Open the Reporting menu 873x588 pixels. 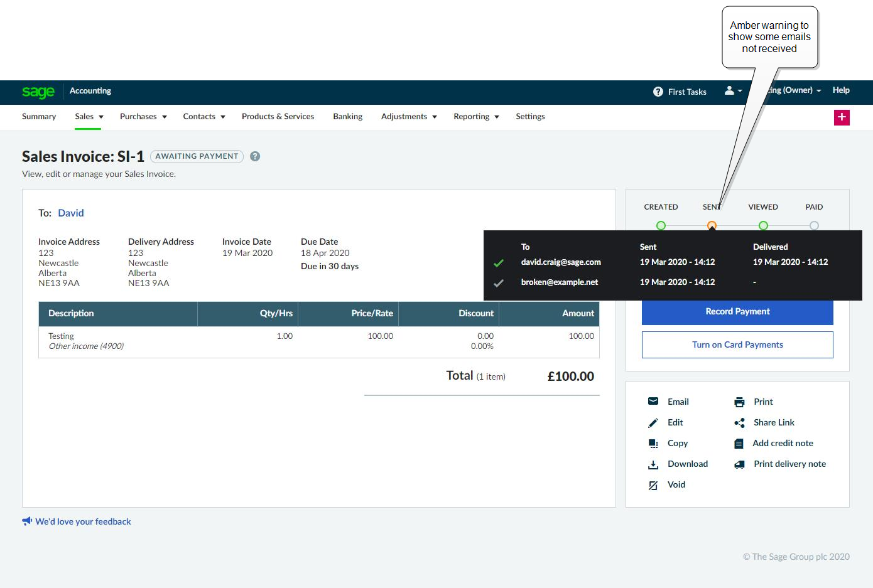pyautogui.click(x=476, y=117)
